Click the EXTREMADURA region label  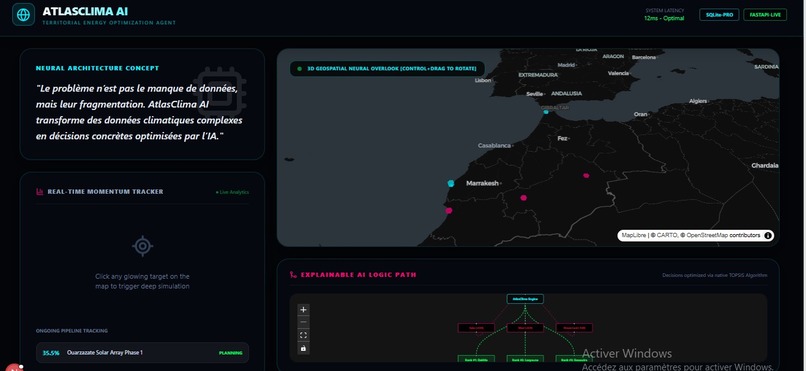tap(537, 75)
